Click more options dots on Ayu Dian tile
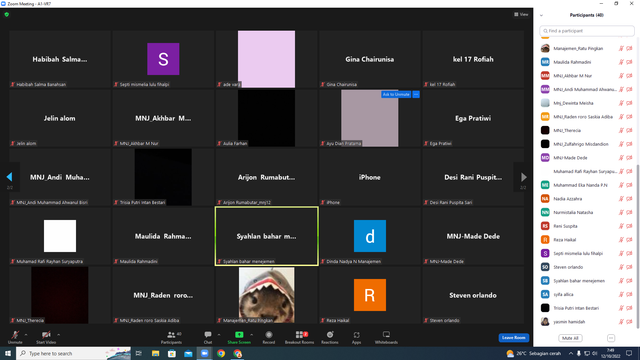This screenshot has width=640, height=360. click(416, 94)
